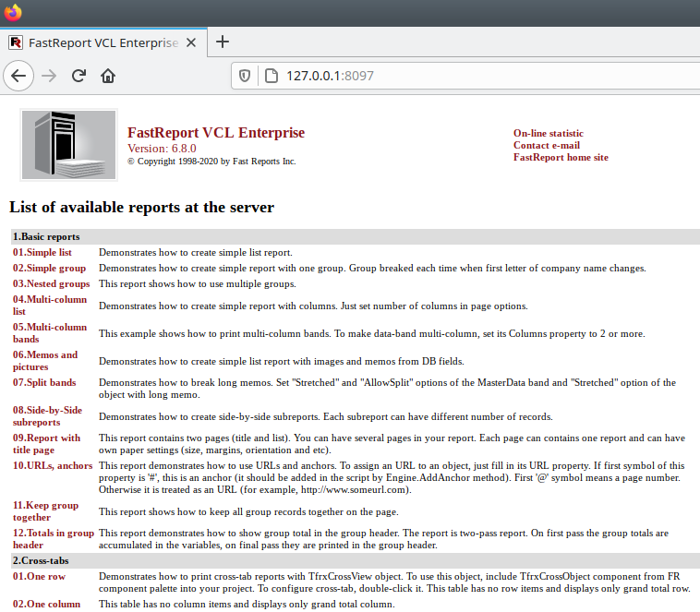Click description mentioning TfrxCrossView object
Image resolution: width=700 pixels, height=612 pixels.
tap(394, 582)
